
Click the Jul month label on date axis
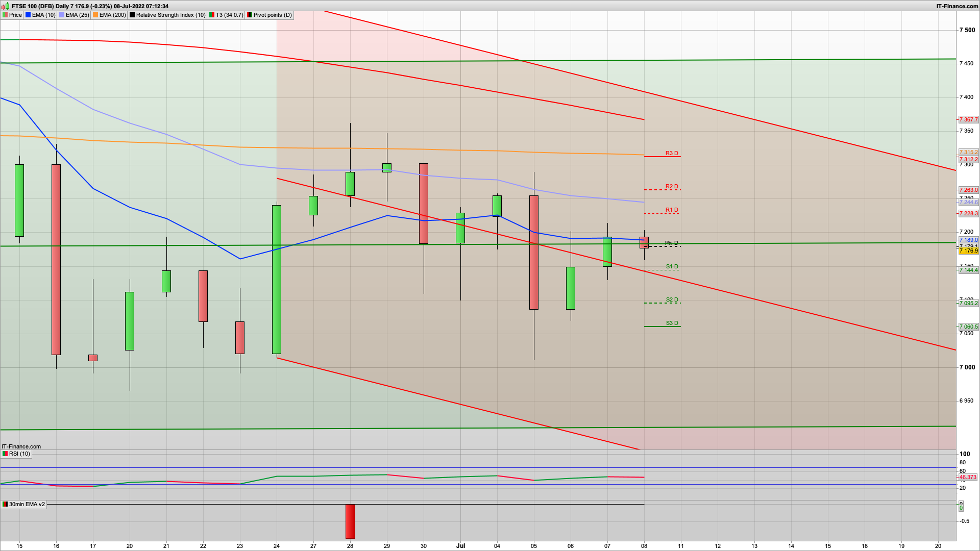point(460,545)
